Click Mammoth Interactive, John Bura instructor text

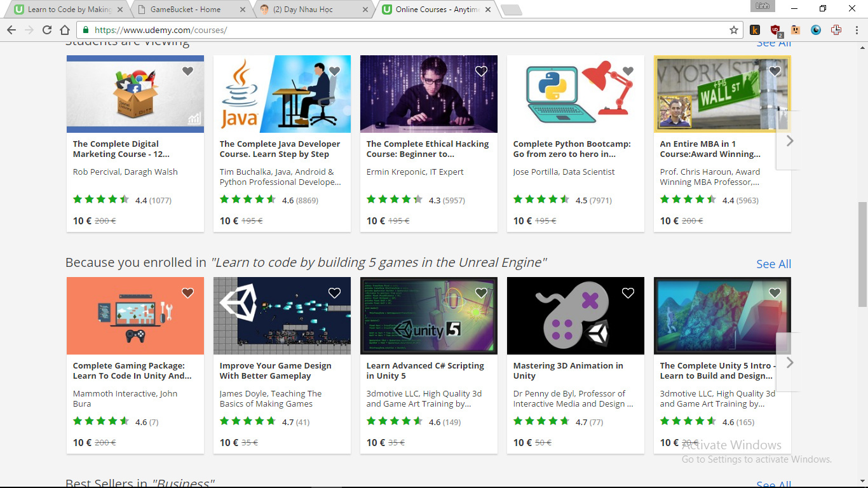pos(125,398)
